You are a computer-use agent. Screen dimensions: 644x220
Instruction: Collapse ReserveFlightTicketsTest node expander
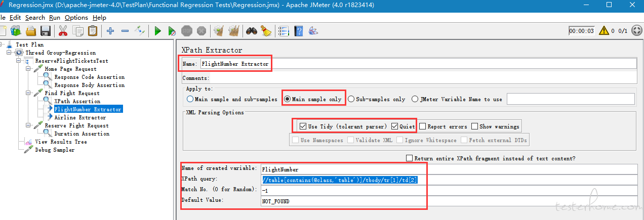[18, 61]
